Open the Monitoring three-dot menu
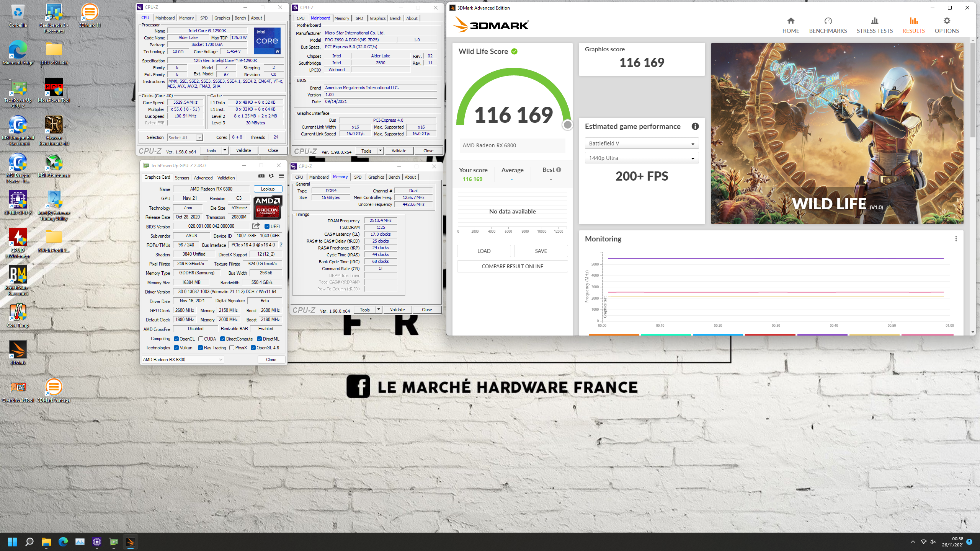Viewport: 980px width, 551px height. [x=956, y=239]
